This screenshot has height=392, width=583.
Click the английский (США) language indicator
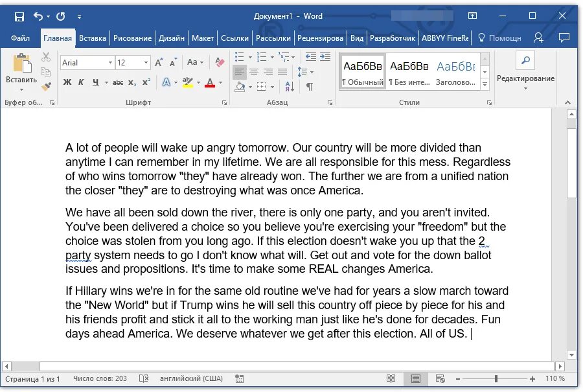click(191, 378)
